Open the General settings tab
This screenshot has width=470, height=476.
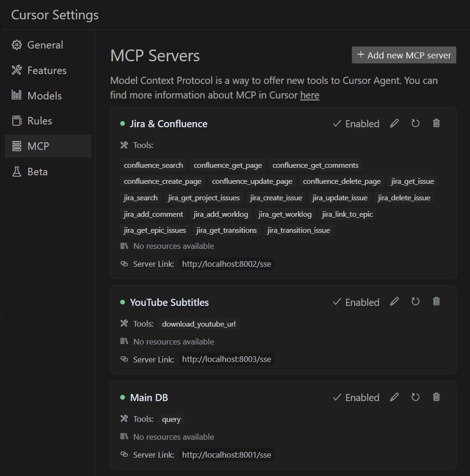[x=45, y=45]
